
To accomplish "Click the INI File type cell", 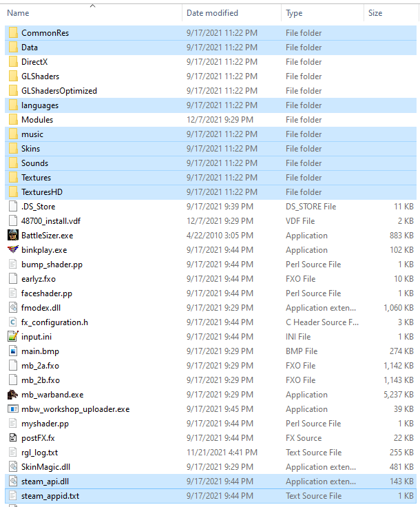I will pyautogui.click(x=298, y=337).
